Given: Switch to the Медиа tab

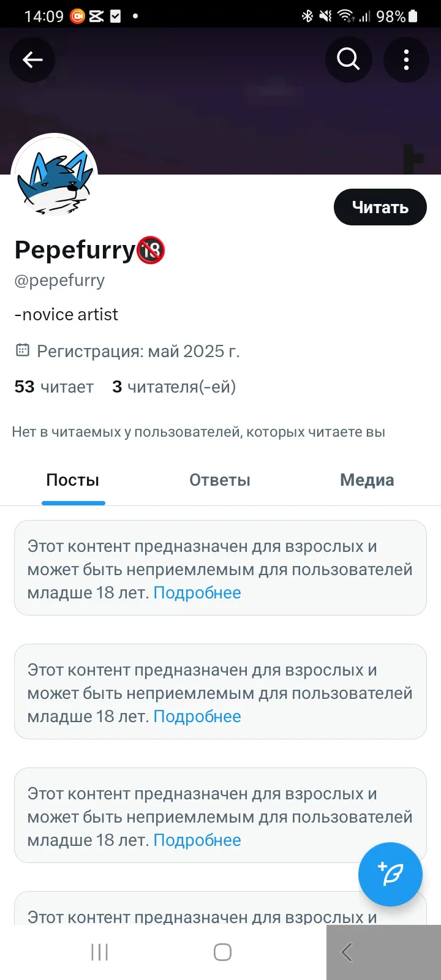Looking at the screenshot, I should tap(367, 480).
